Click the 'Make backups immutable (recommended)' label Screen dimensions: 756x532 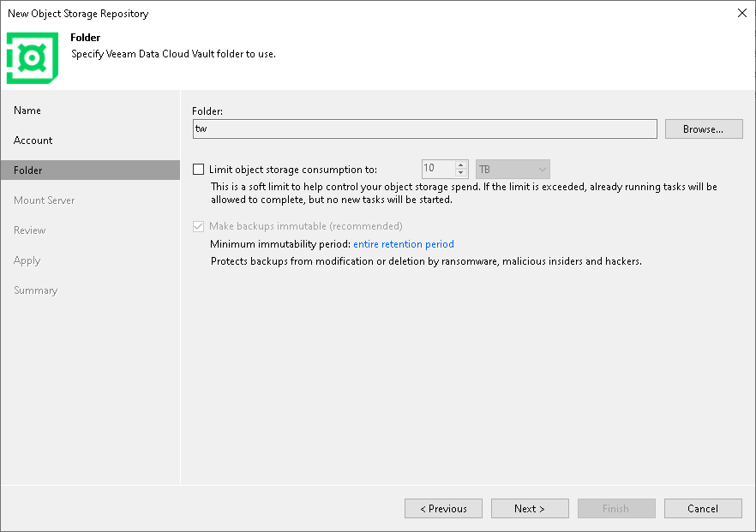tap(306, 226)
